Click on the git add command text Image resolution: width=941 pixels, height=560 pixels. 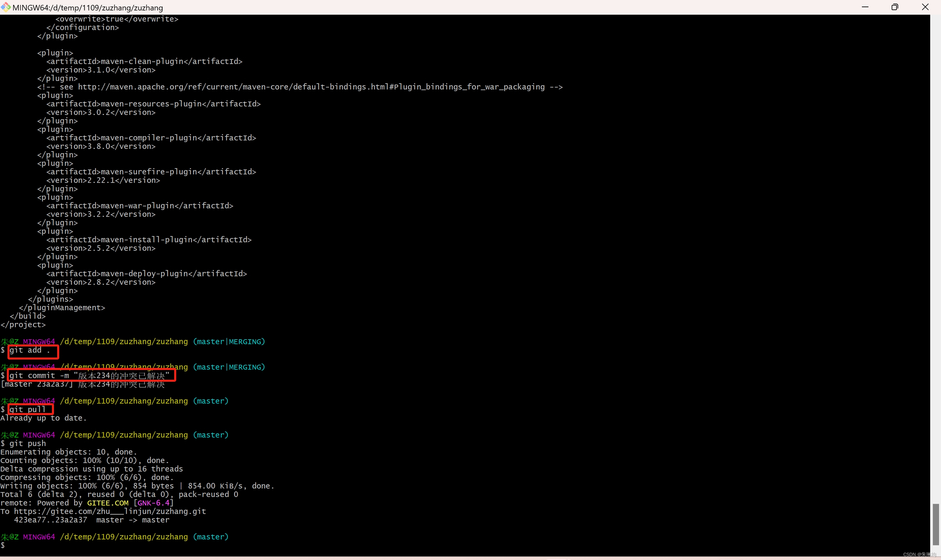(30, 350)
